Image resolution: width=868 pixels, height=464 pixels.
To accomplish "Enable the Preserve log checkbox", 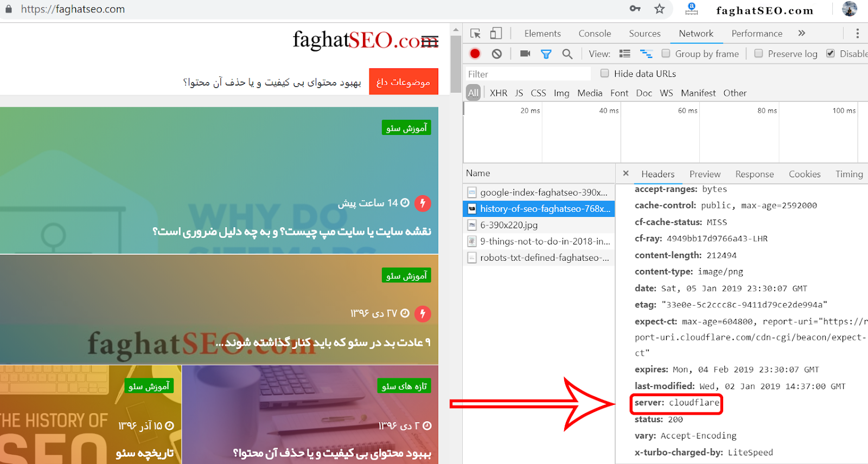I will (x=758, y=53).
